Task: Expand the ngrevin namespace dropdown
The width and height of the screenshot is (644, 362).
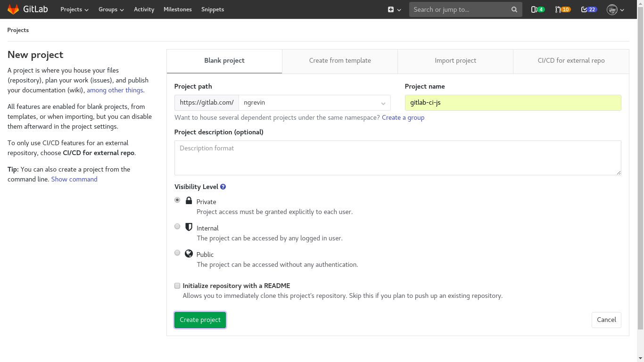Action: tap(382, 102)
